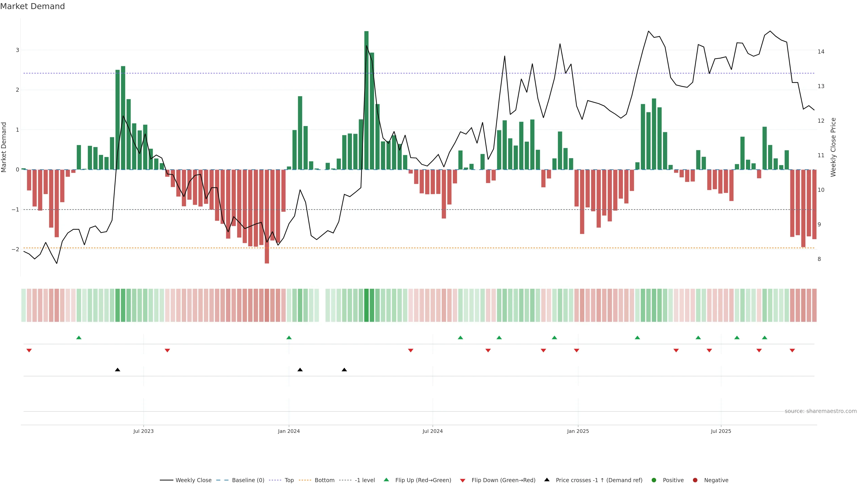868x488 pixels.
Task: Toggle the -1 level legend entry
Action: (365, 480)
